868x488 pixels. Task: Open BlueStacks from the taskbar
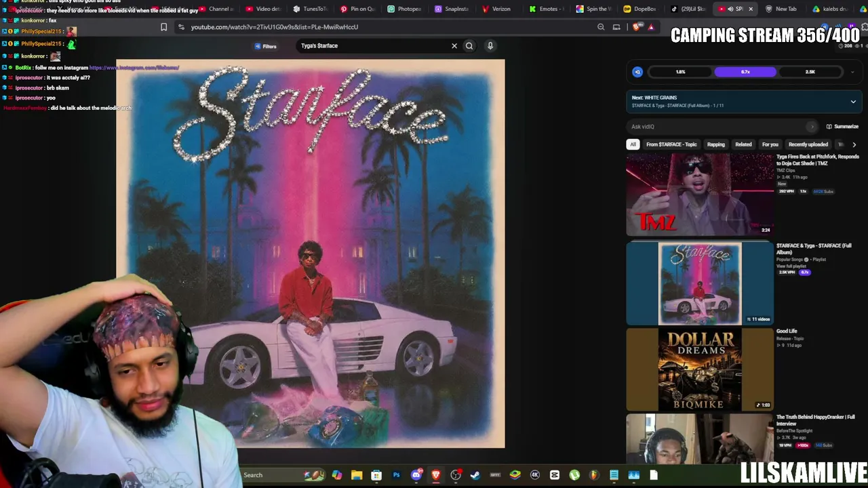coord(515,475)
